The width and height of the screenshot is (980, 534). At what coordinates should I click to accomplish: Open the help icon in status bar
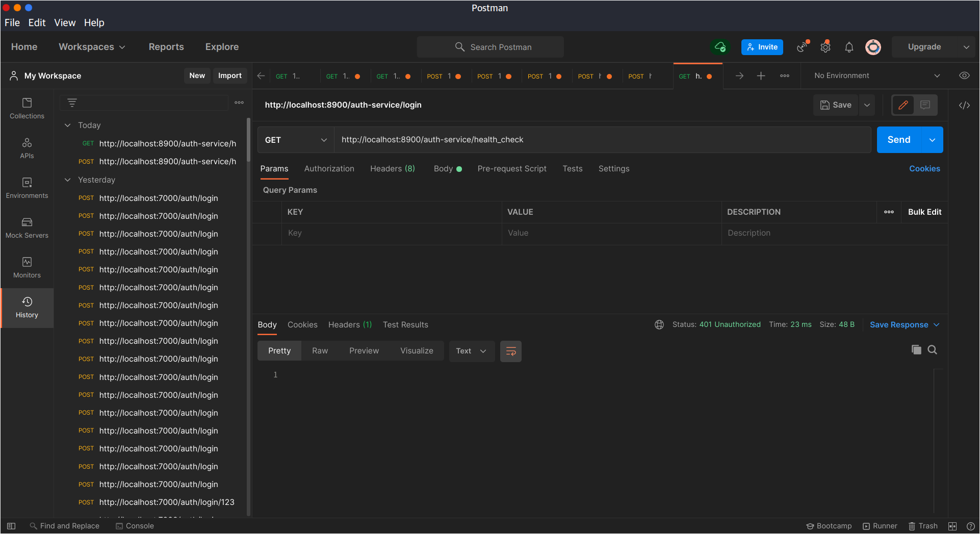tap(971, 526)
